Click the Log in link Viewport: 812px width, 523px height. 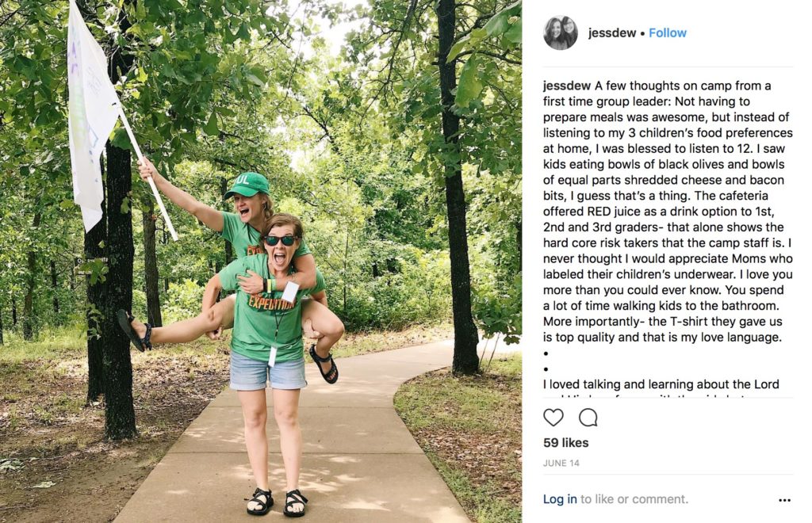(560, 498)
